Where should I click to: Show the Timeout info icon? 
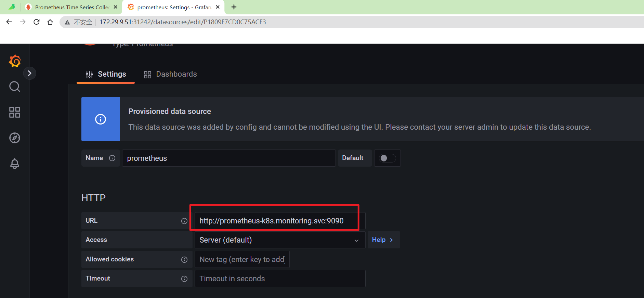coord(184,279)
